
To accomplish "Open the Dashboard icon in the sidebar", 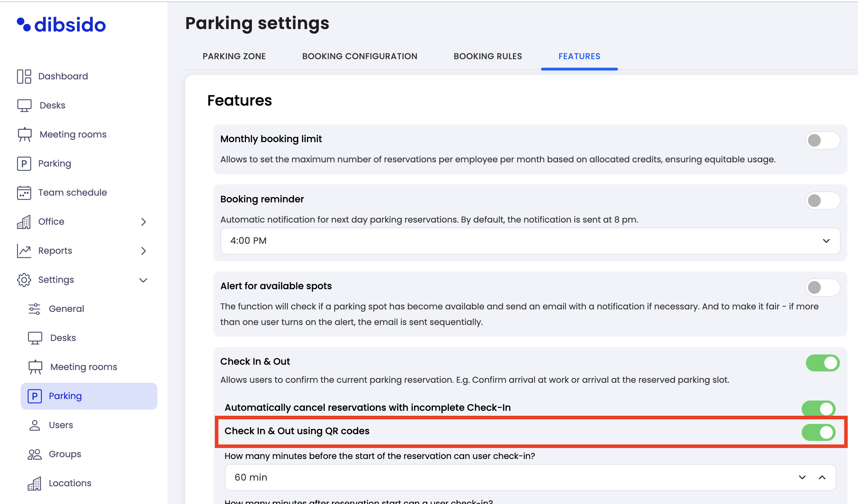I will point(24,76).
